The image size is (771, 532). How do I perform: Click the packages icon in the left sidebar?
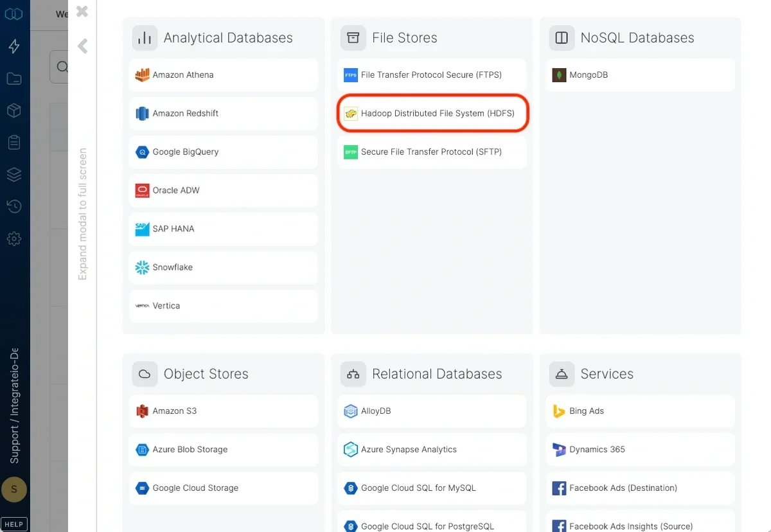click(14, 110)
